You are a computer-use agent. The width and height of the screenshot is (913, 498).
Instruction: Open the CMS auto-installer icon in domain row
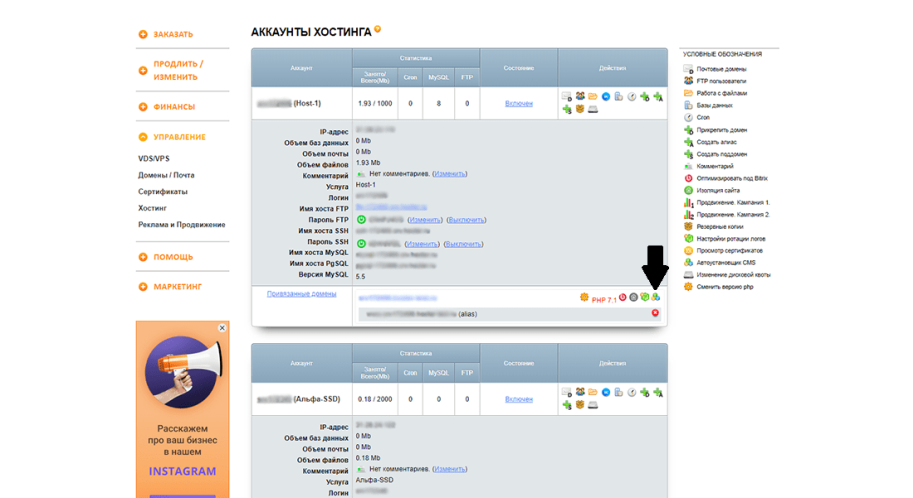click(x=656, y=297)
